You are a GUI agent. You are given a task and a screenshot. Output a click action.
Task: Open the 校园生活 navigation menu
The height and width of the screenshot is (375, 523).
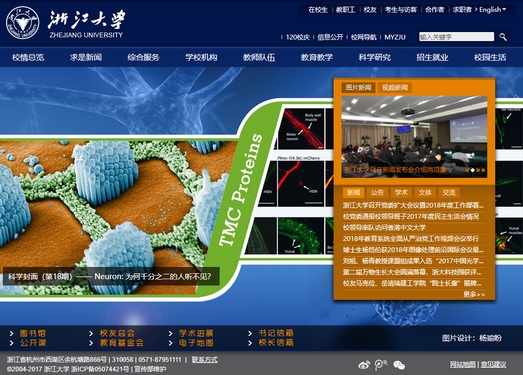[x=490, y=57]
